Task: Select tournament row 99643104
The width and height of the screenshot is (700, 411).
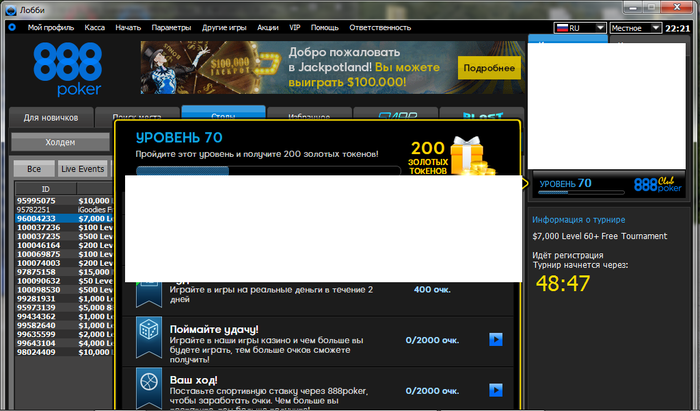Action: [x=64, y=344]
